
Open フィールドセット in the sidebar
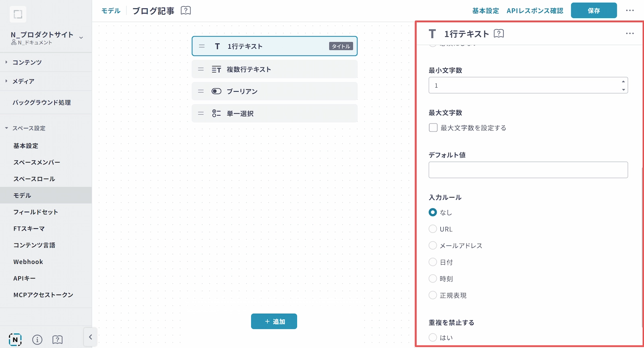[x=35, y=212]
